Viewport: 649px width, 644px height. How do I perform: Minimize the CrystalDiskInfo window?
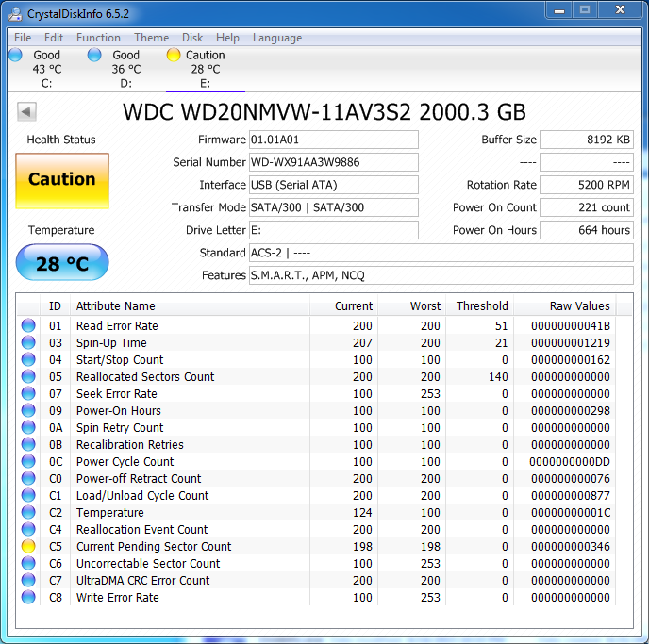tap(559, 10)
